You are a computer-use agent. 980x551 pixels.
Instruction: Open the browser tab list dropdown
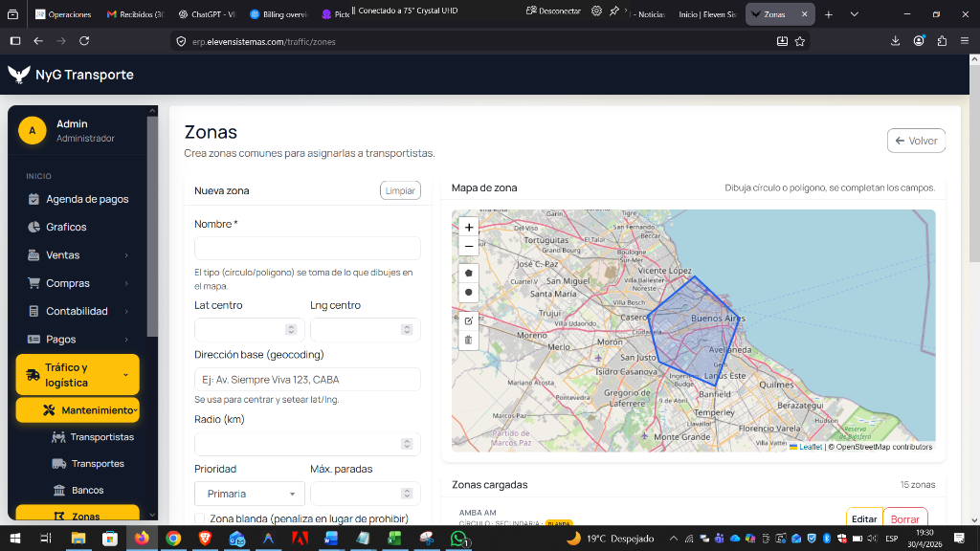[x=855, y=13]
